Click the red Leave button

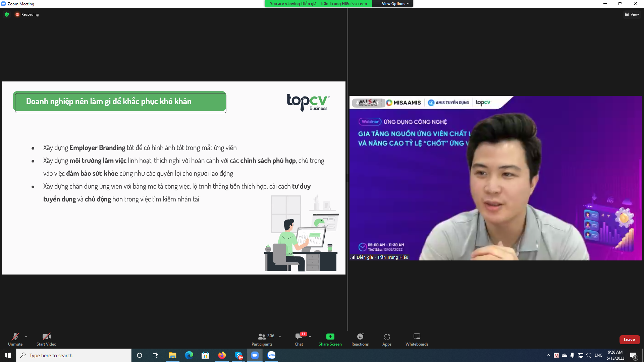[629, 340]
